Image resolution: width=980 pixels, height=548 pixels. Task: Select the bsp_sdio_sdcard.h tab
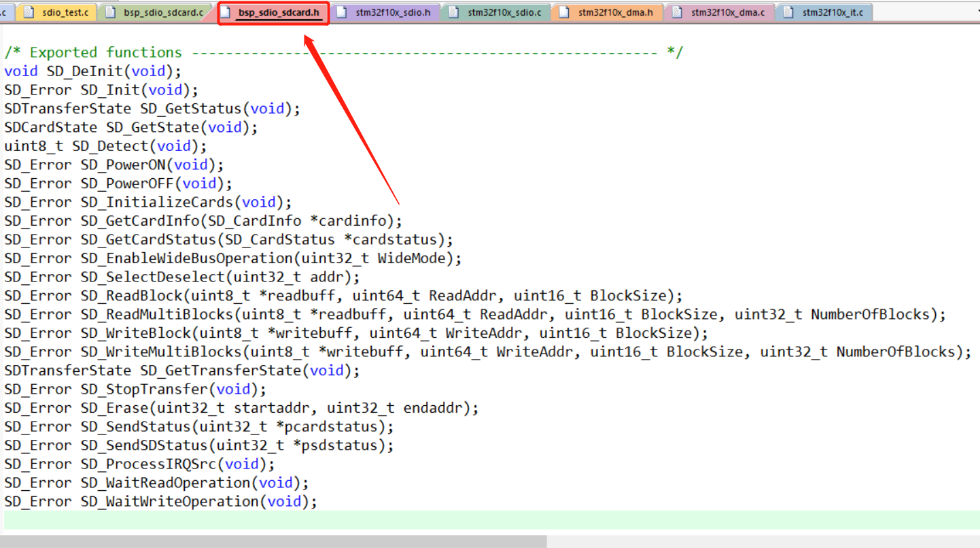(273, 13)
